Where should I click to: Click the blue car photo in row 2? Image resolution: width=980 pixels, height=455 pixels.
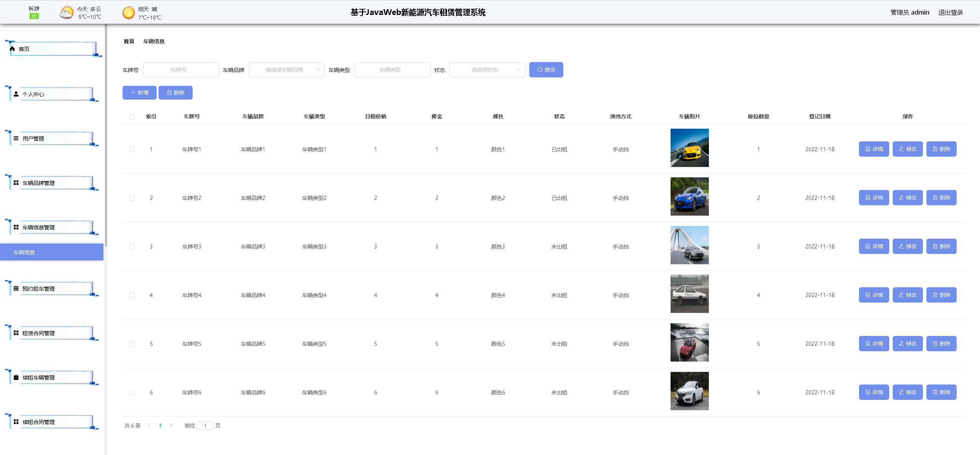coord(689,196)
